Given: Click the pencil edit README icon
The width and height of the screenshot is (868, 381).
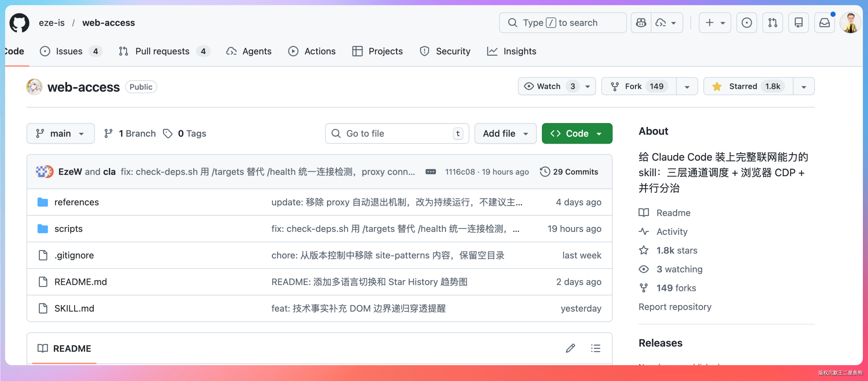Looking at the screenshot, I should pos(570,348).
